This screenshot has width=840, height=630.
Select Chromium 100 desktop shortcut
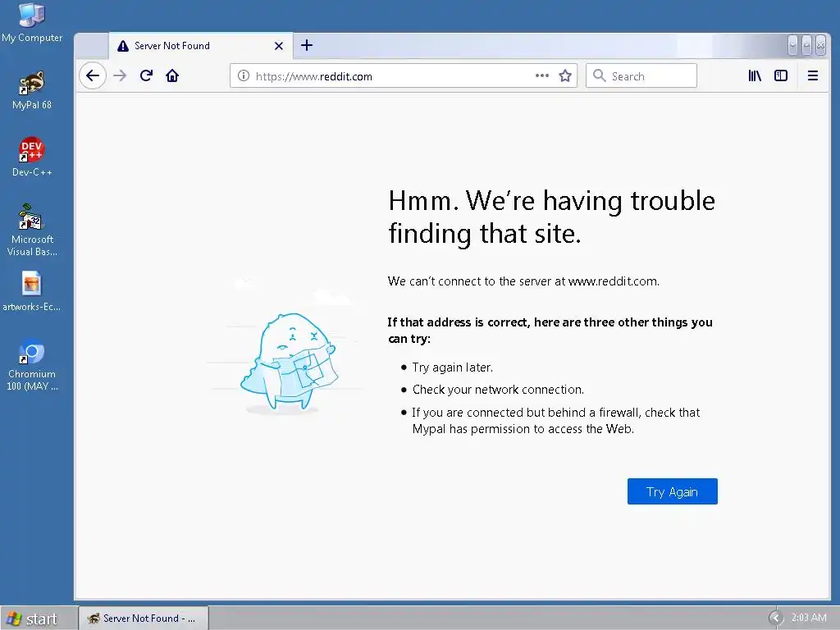click(32, 366)
